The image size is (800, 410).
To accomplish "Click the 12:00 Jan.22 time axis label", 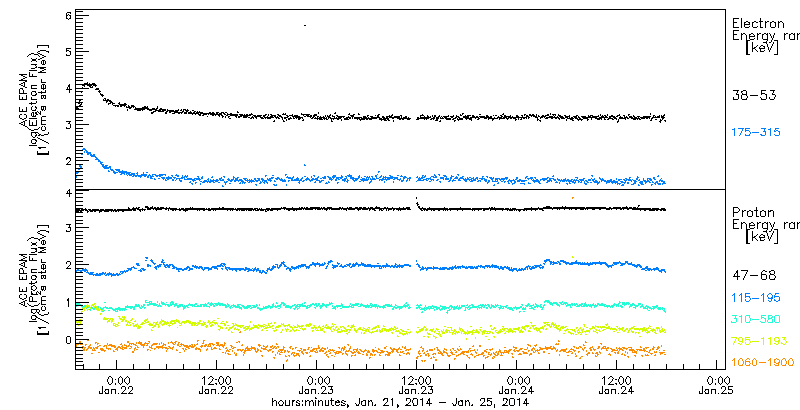I will 217,386.
